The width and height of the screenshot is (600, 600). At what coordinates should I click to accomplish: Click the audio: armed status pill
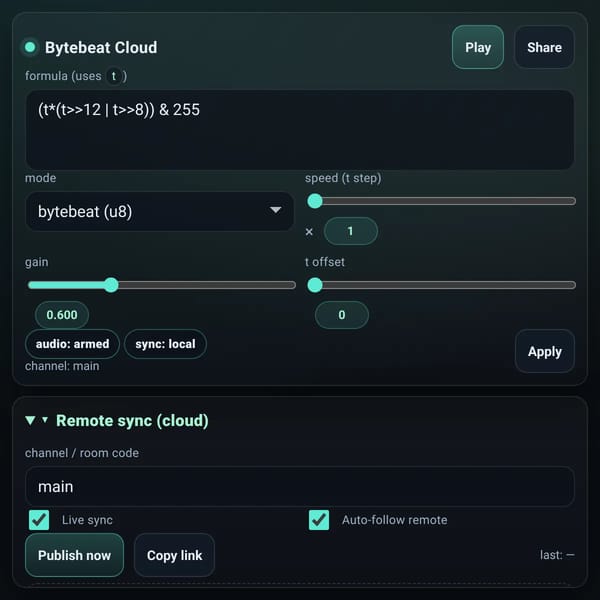[x=72, y=344]
